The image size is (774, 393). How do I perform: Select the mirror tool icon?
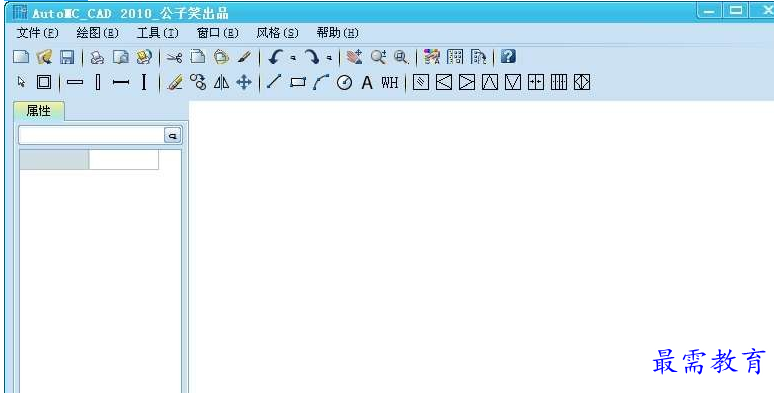[x=221, y=82]
